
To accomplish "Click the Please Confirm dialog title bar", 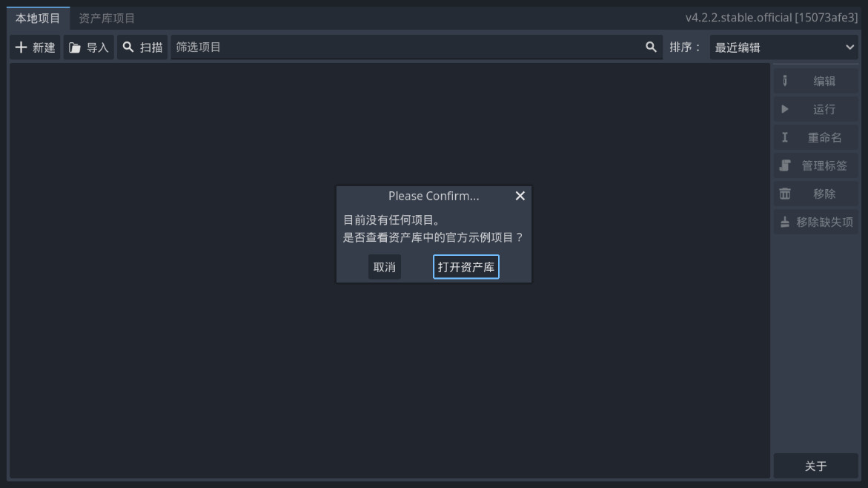I will click(433, 196).
